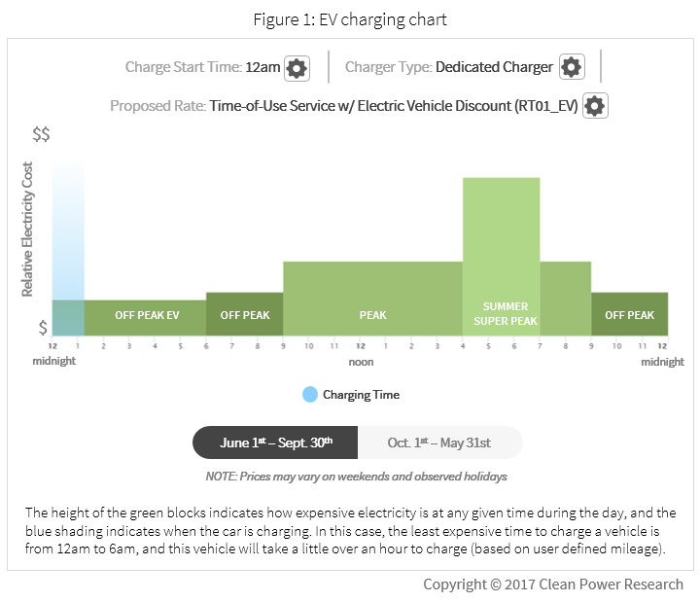The image size is (700, 602).
Task: Open Charger Type settings gear
Action: [572, 67]
